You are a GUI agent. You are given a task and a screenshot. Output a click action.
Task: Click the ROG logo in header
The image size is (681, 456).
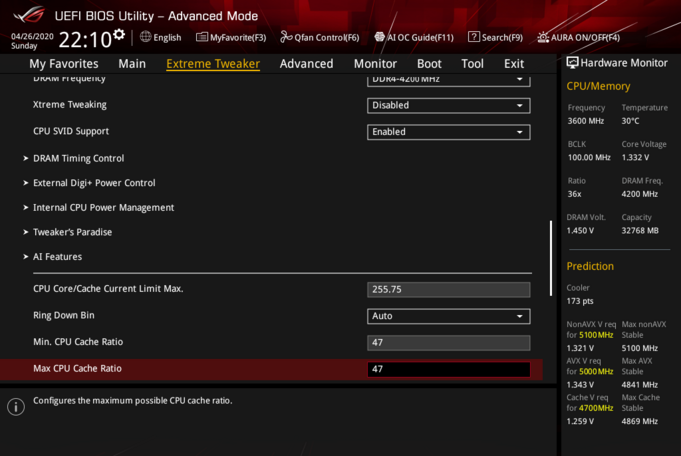tap(29, 15)
